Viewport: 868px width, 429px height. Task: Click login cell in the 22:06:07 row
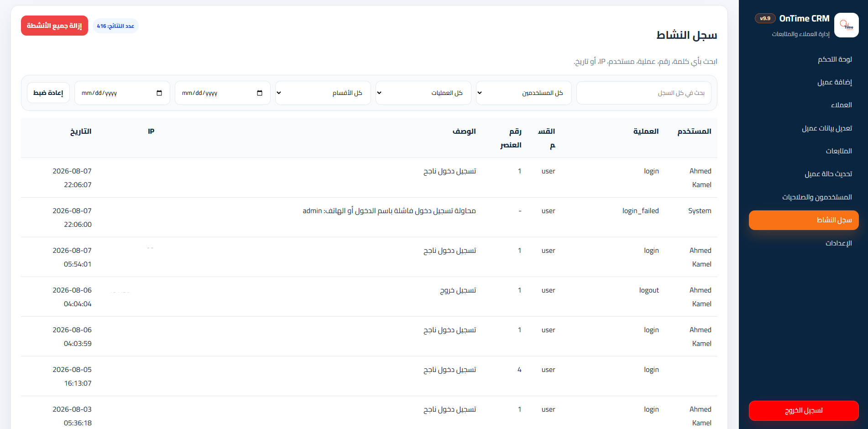coord(651,171)
